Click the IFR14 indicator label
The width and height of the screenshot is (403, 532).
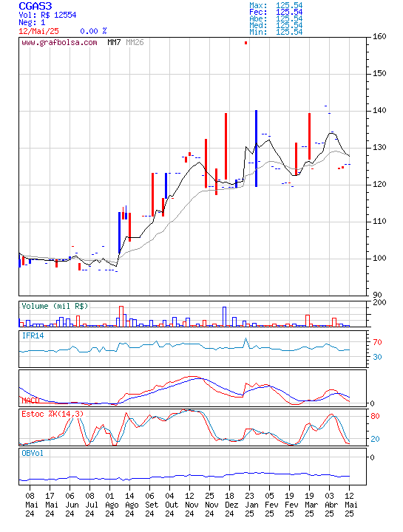pyautogui.click(x=33, y=335)
